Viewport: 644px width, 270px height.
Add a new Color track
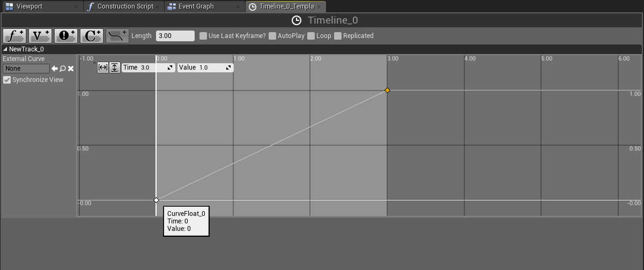92,36
